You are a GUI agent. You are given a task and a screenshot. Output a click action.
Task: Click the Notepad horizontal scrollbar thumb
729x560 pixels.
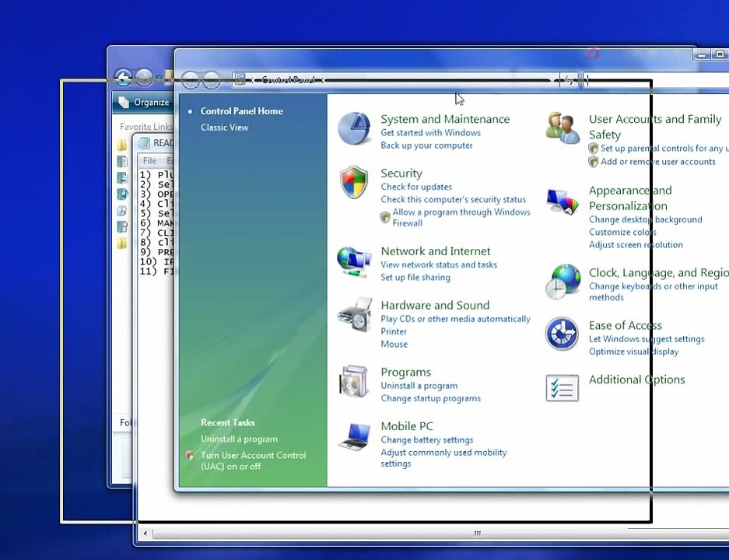[x=477, y=533]
